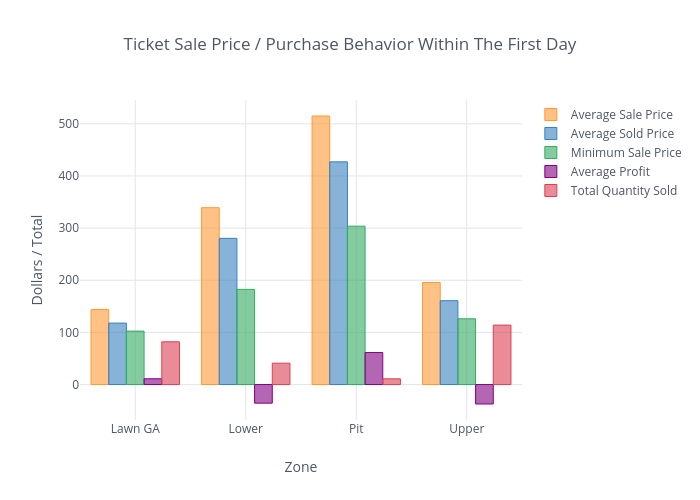Click the blue Average Sold Price legend swatch
The image size is (700, 500).
tap(551, 134)
